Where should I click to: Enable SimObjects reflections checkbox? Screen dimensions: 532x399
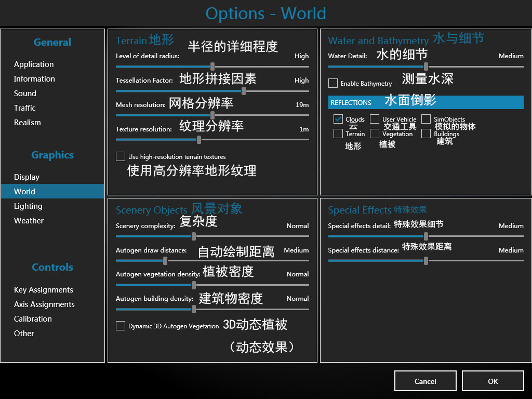pos(426,119)
